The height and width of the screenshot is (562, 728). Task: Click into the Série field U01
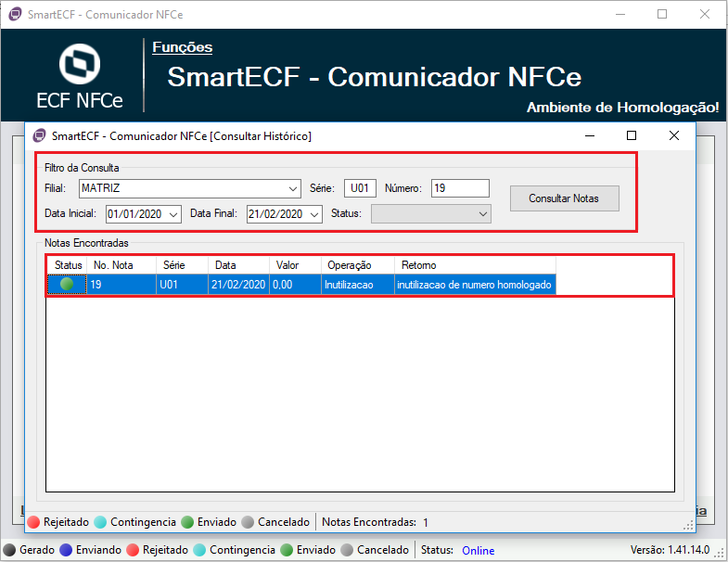click(x=360, y=188)
